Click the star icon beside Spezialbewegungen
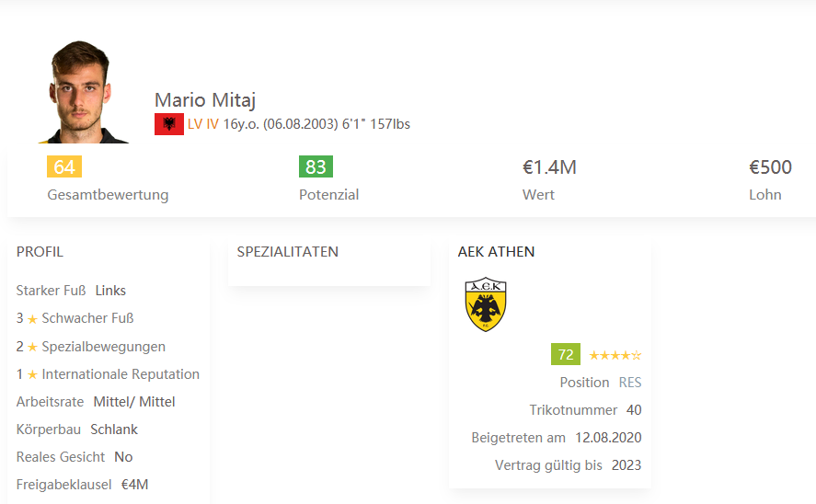Viewport: 816px width, 504px height. pos(32,347)
